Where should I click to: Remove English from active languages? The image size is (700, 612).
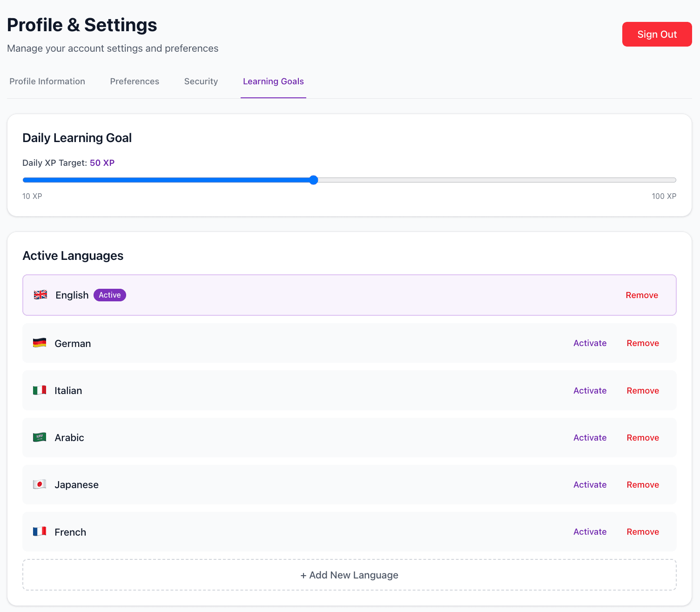[641, 295]
